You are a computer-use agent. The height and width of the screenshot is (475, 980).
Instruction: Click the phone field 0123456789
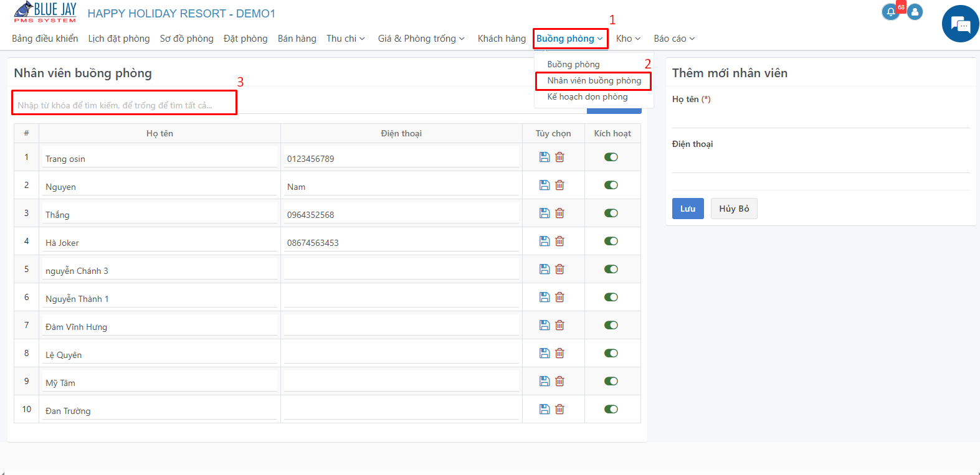pos(401,158)
